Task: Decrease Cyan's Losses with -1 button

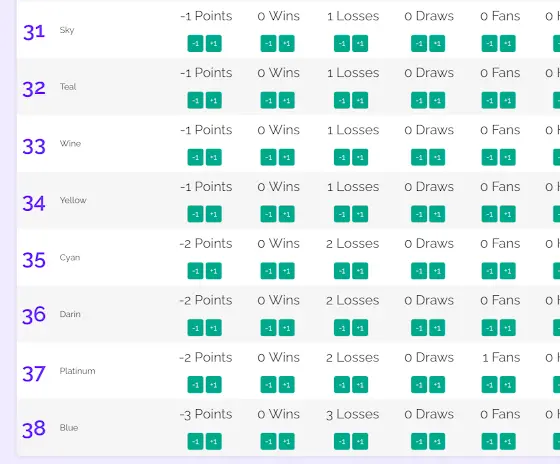Action: pyautogui.click(x=342, y=271)
